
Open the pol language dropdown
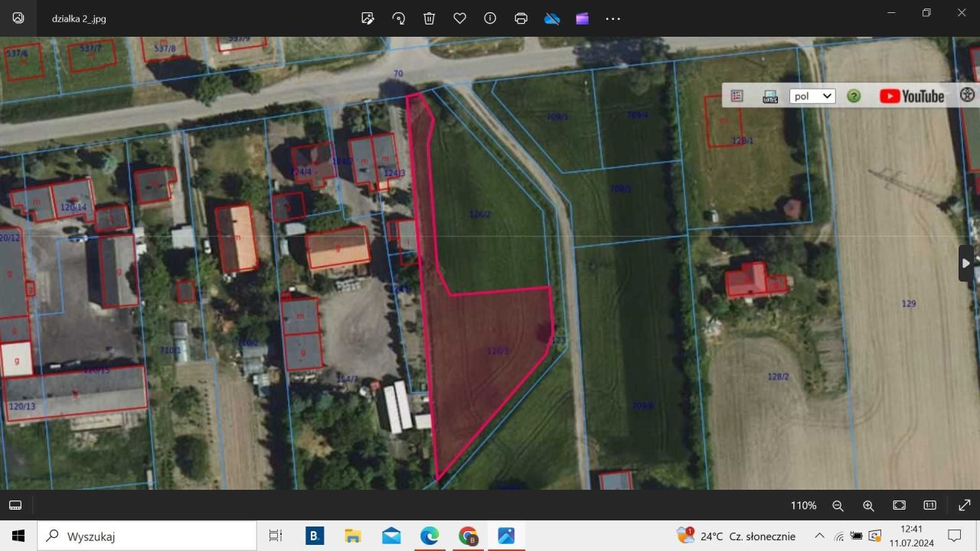pos(812,96)
